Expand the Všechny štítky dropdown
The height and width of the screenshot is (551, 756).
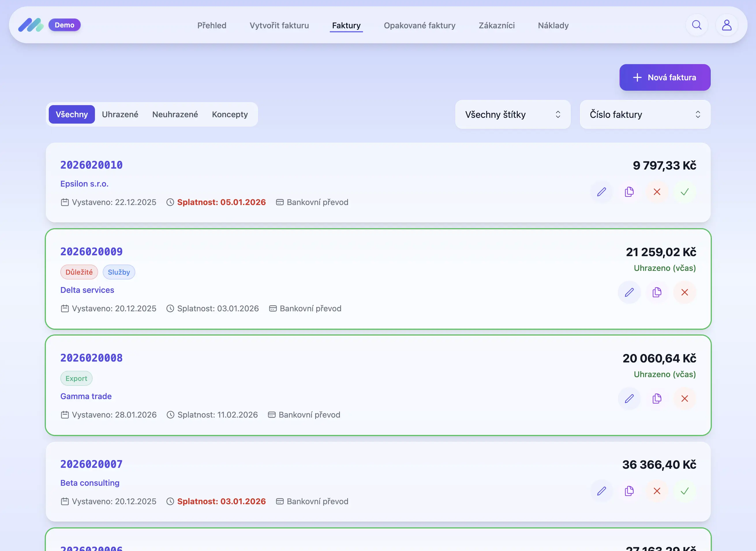[512, 114]
